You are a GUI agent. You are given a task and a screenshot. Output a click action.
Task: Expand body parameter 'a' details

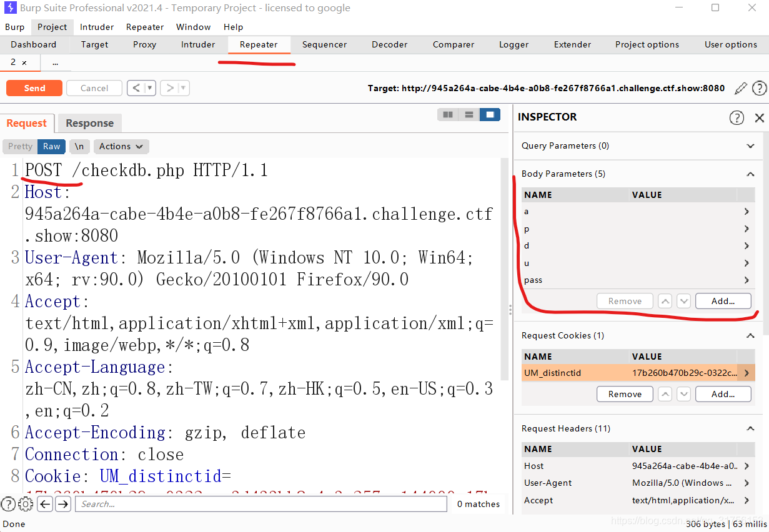(747, 212)
